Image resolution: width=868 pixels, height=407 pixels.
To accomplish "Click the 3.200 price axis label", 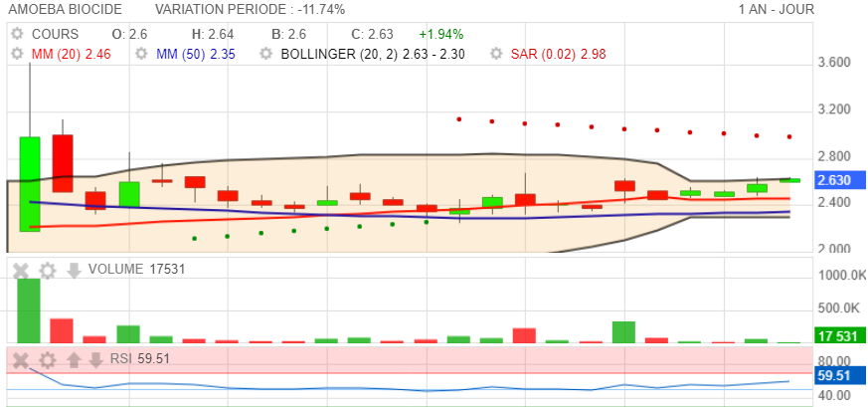I will (x=834, y=109).
